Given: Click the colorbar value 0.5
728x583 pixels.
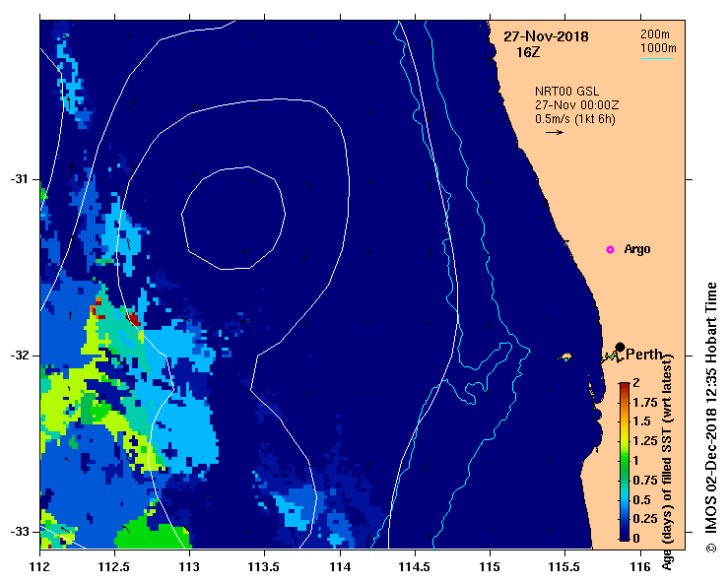Looking at the screenshot, I should (x=642, y=499).
